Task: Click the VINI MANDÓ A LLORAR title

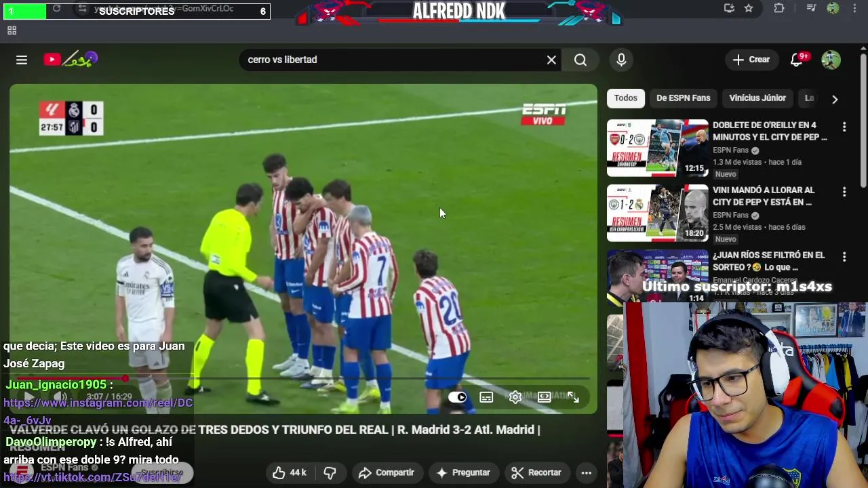Action: pyautogui.click(x=764, y=196)
